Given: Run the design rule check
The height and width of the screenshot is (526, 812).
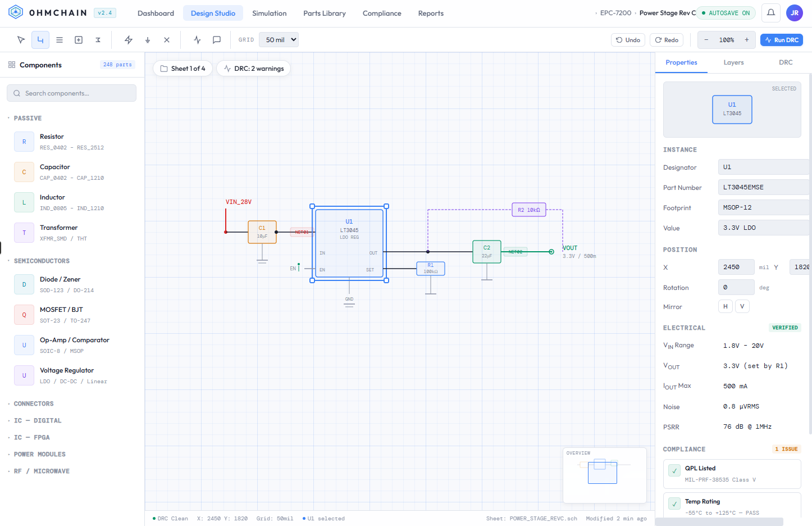Looking at the screenshot, I should [781, 40].
